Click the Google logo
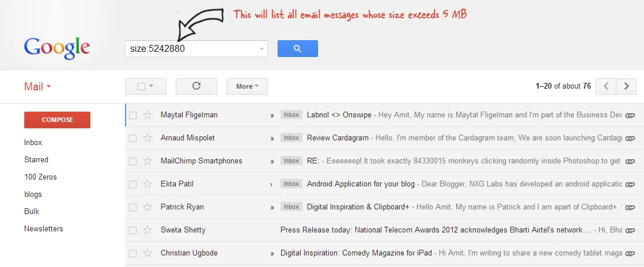The image size is (644, 267). (x=56, y=48)
